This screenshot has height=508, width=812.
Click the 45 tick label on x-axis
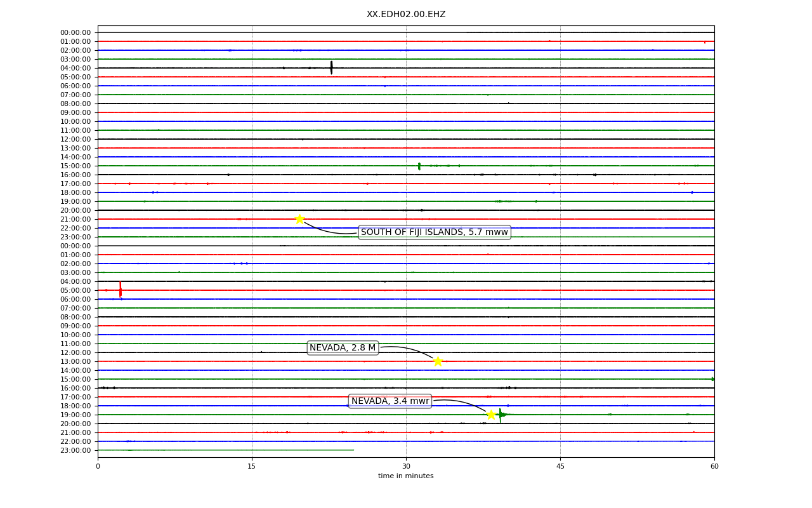[560, 467]
